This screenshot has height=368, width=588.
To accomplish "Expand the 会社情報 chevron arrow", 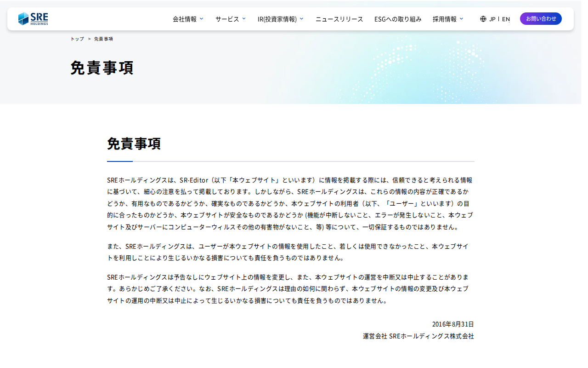I will coord(201,19).
